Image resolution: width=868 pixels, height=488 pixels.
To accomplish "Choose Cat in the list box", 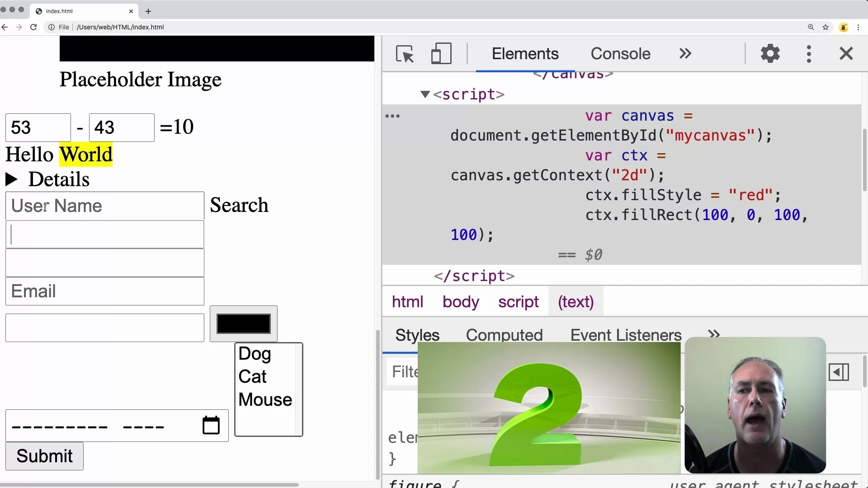I will click(252, 376).
